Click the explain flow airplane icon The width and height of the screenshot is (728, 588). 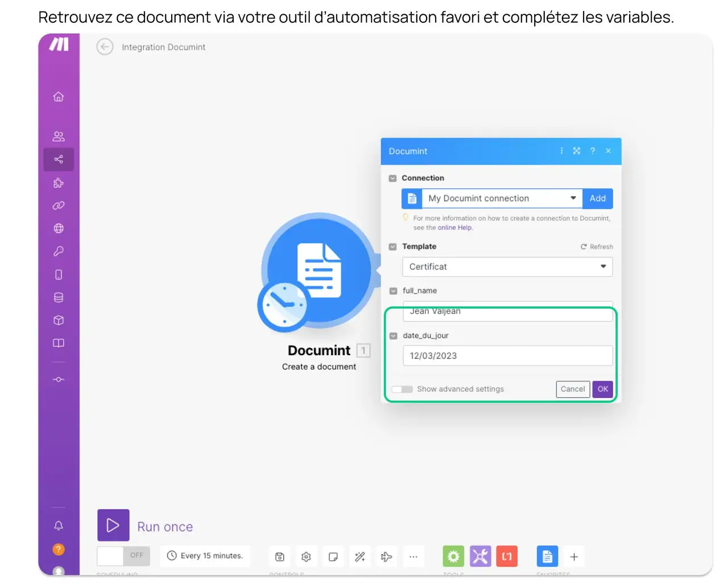coord(387,557)
